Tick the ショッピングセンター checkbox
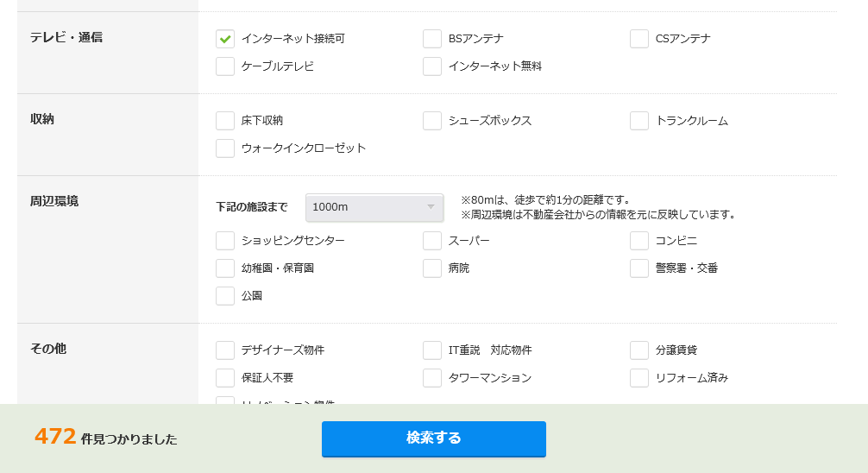 click(x=225, y=241)
